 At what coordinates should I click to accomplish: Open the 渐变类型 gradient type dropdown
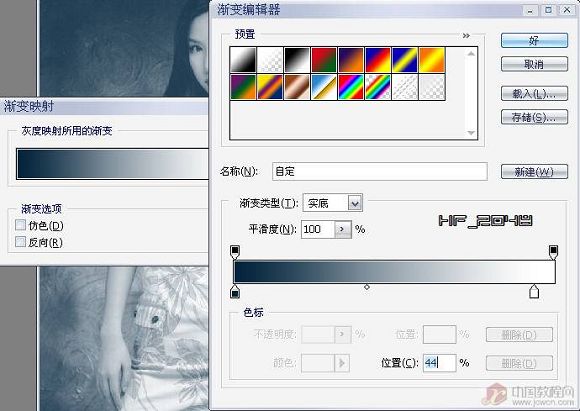355,203
